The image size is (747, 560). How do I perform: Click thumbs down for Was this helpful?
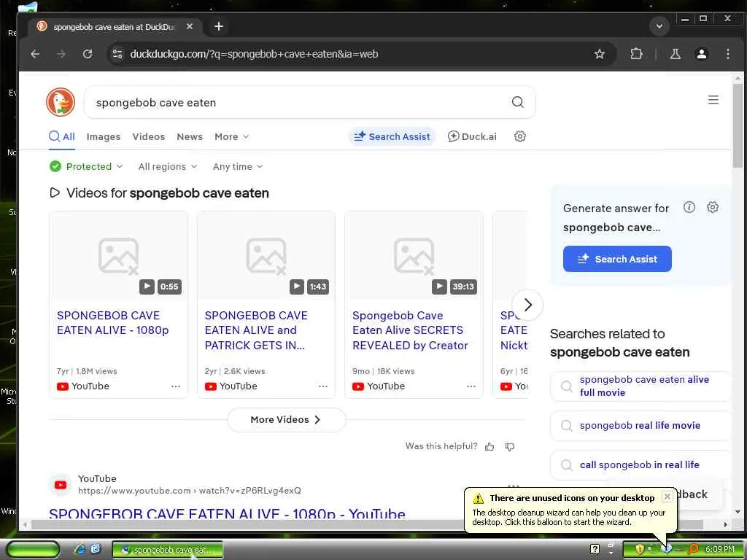coord(510,447)
